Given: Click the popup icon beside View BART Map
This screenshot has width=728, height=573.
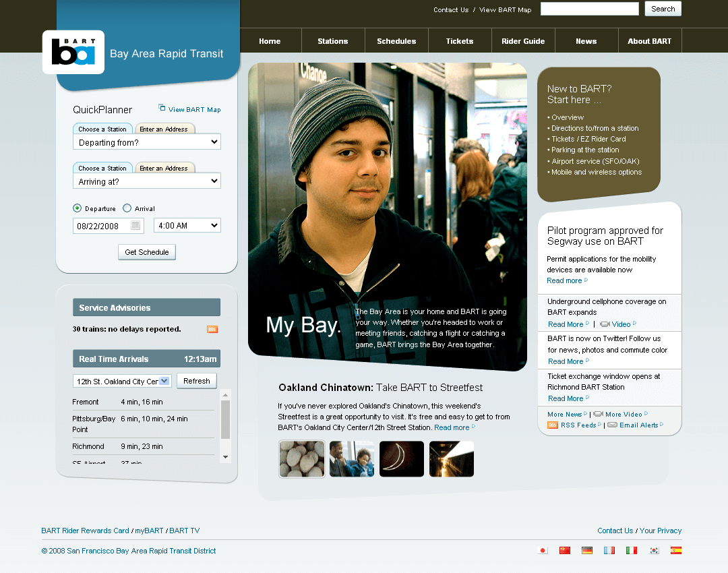Looking at the screenshot, I should click(x=162, y=108).
